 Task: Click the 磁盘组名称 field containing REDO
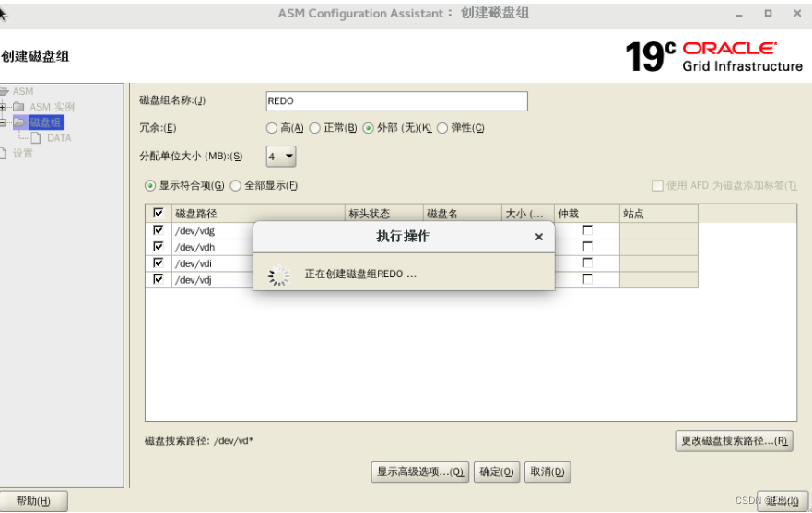pyautogui.click(x=396, y=101)
